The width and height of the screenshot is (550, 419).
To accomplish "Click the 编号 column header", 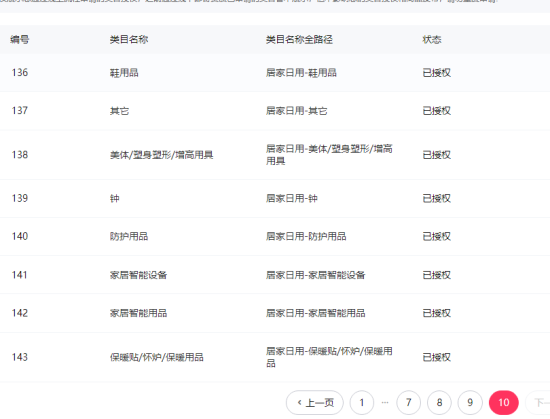I will pyautogui.click(x=20, y=39).
